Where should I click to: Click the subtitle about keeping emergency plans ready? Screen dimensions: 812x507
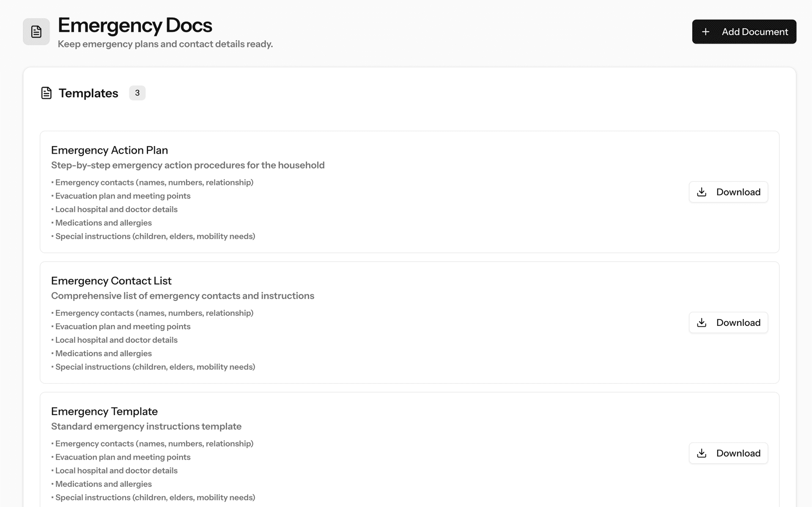click(165, 44)
